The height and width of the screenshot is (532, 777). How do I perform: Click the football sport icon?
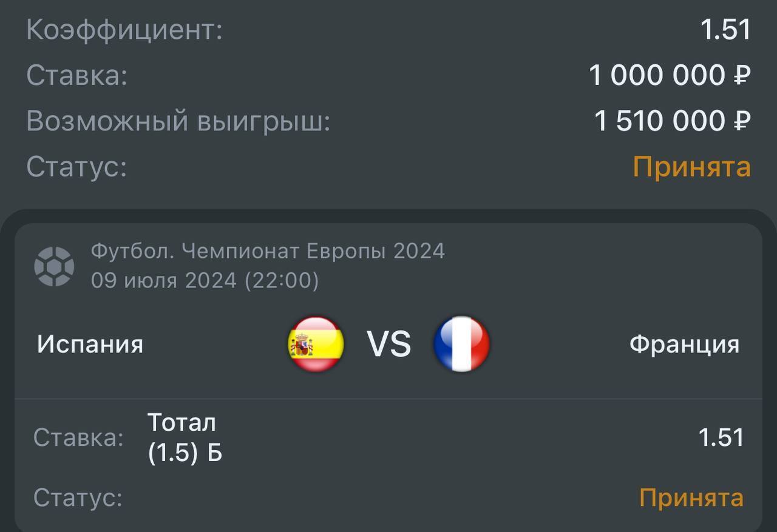(x=54, y=266)
